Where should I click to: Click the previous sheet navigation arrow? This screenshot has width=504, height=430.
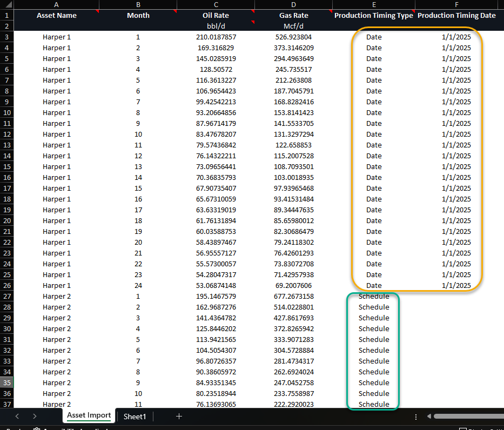17,416
